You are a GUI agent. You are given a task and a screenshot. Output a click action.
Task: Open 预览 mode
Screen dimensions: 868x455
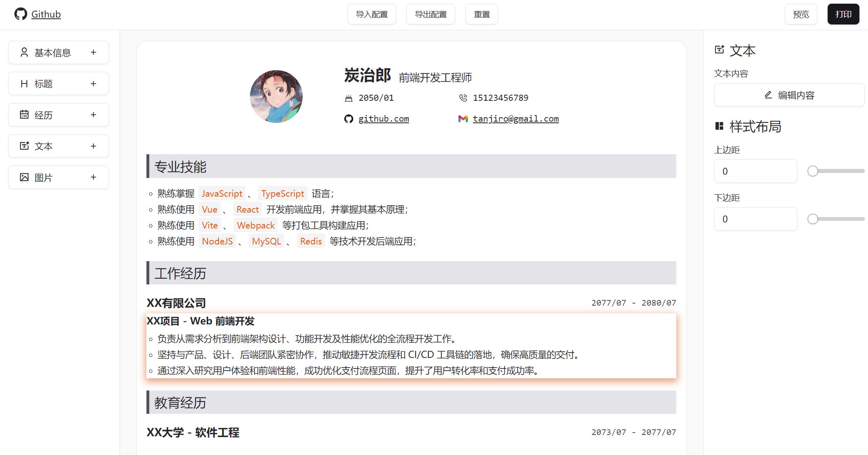[x=801, y=14]
